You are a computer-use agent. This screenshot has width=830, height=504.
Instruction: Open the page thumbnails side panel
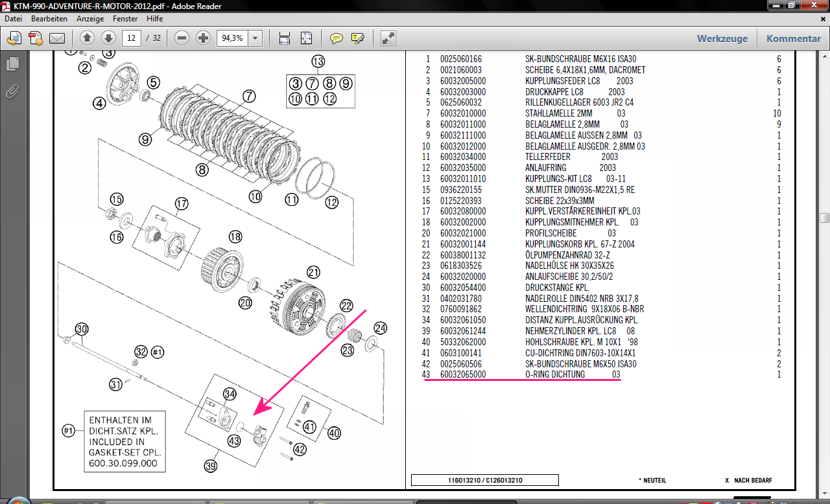click(12, 64)
